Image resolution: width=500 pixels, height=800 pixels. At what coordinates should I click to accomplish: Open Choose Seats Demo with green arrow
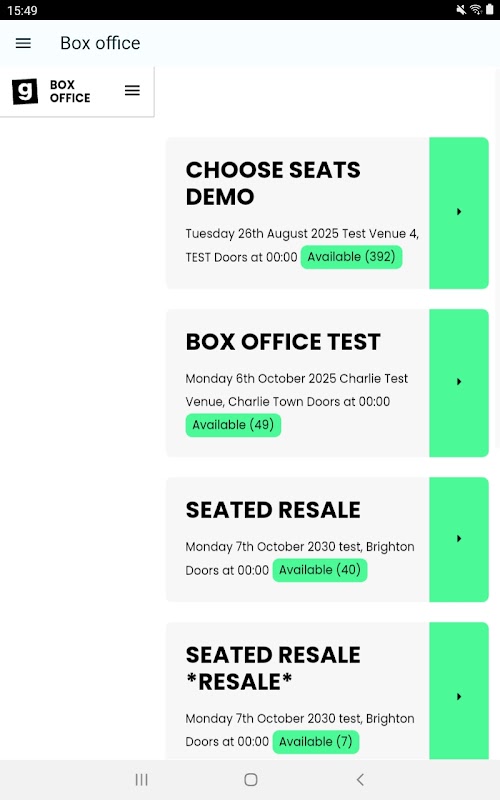(459, 212)
